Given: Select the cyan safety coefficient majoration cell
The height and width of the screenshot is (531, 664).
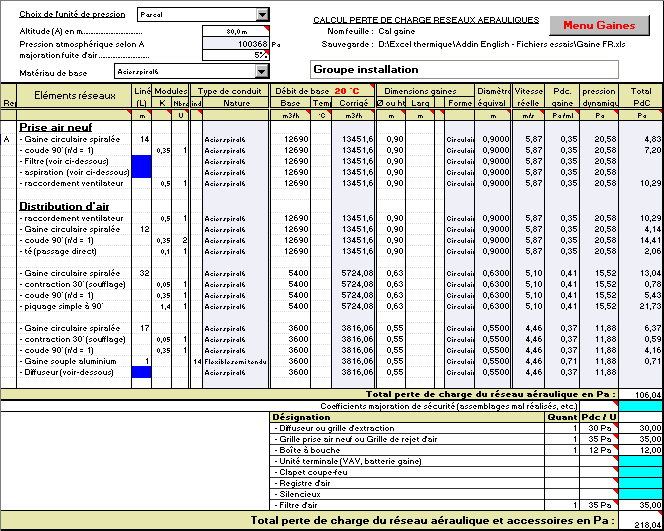Looking at the screenshot, I should click(x=640, y=406).
